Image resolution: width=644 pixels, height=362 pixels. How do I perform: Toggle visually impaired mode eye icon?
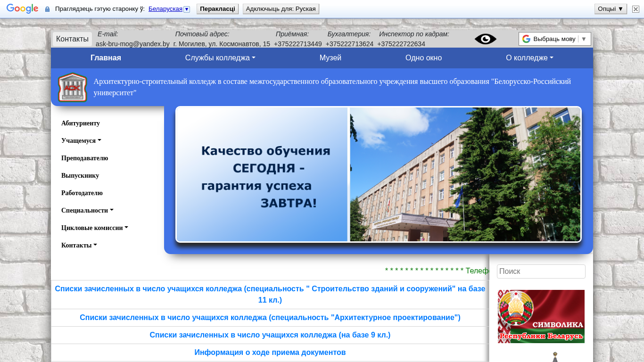click(x=486, y=39)
